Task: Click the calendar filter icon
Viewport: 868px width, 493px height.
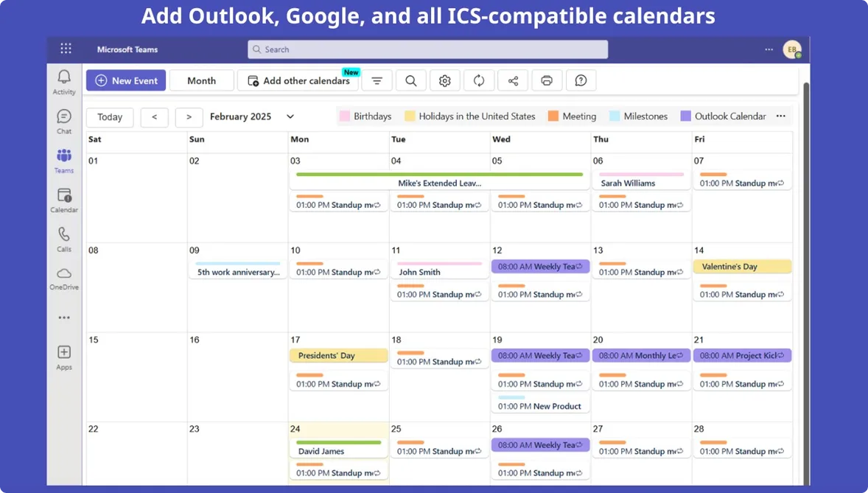Action: pos(377,80)
